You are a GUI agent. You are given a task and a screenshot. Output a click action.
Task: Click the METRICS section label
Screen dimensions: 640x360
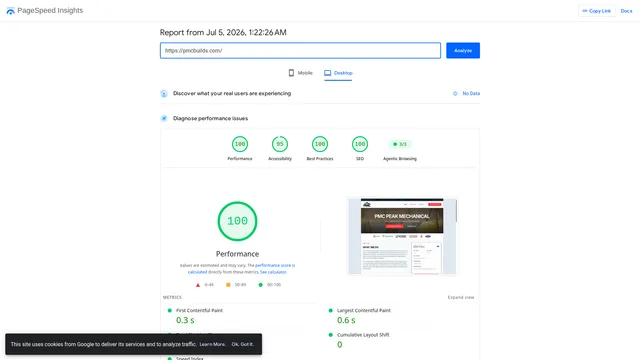point(172,298)
